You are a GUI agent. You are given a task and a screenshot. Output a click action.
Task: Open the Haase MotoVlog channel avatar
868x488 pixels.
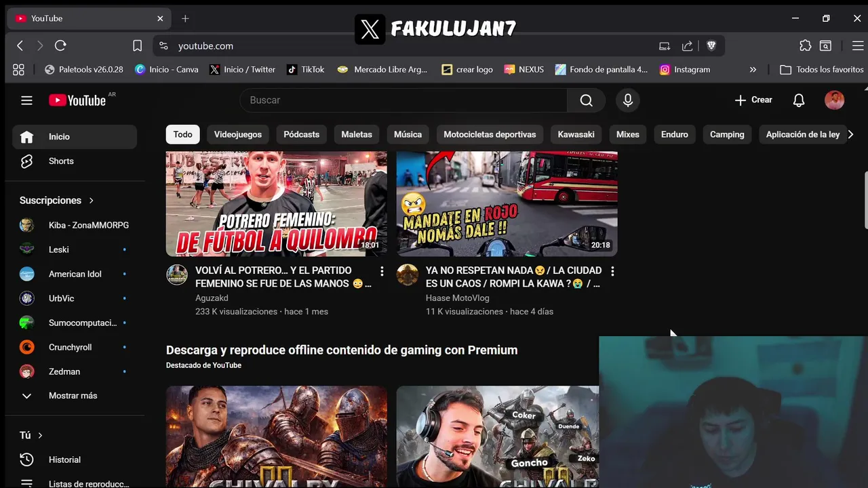(408, 274)
